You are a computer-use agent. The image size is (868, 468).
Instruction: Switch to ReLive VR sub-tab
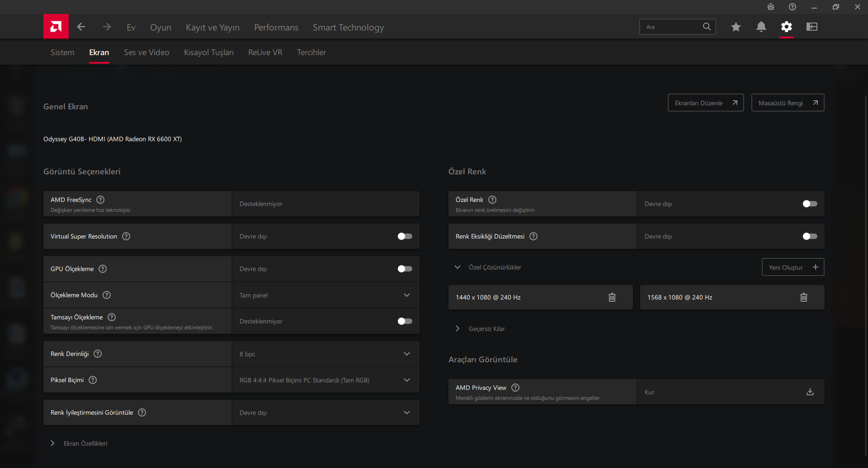[265, 52]
